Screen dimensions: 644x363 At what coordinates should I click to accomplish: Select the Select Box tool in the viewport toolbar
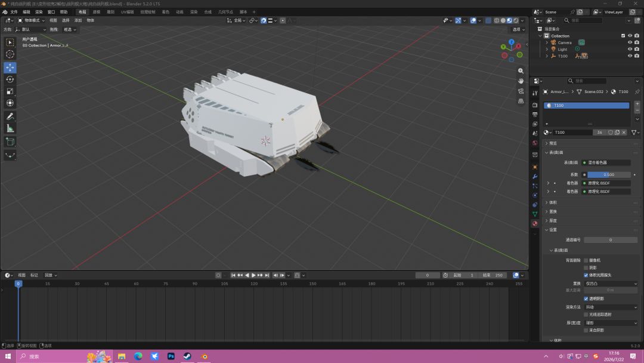[10, 42]
